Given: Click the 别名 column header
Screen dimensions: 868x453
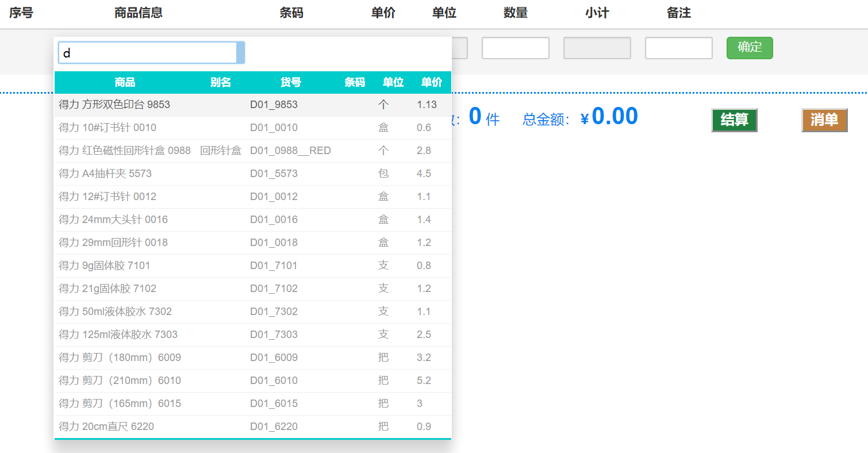Looking at the screenshot, I should click(221, 82).
